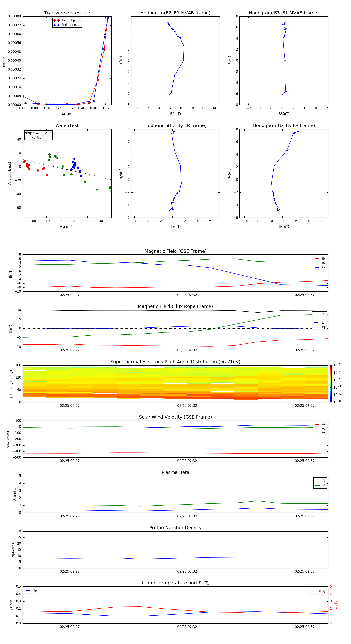Select the "Bx(nT)" x-axis label
This screenshot has height=644, width=351.
[284, 227]
